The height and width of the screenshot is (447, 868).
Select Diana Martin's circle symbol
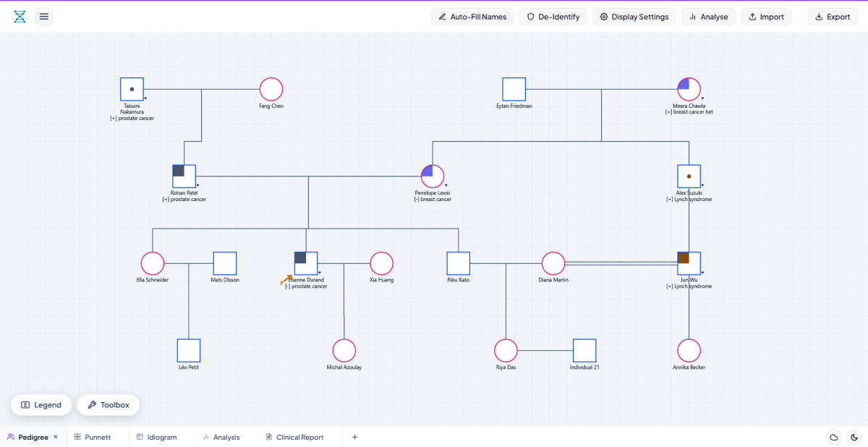coord(553,263)
